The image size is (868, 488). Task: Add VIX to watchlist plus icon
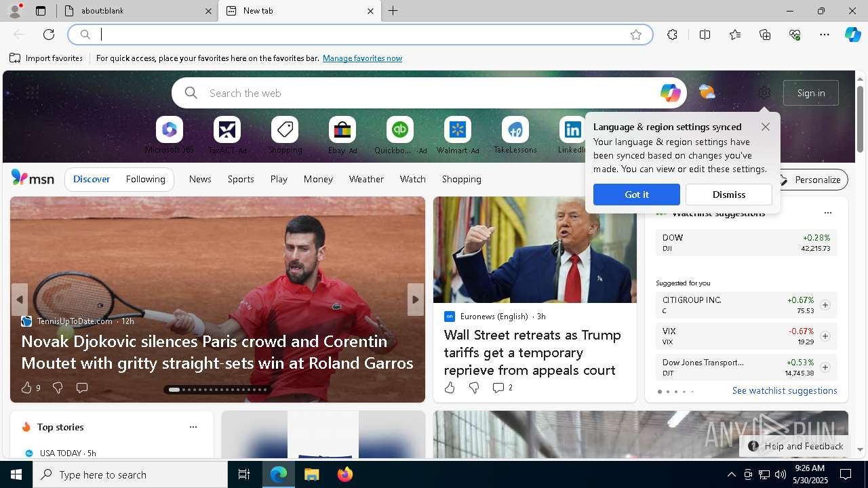(825, 336)
